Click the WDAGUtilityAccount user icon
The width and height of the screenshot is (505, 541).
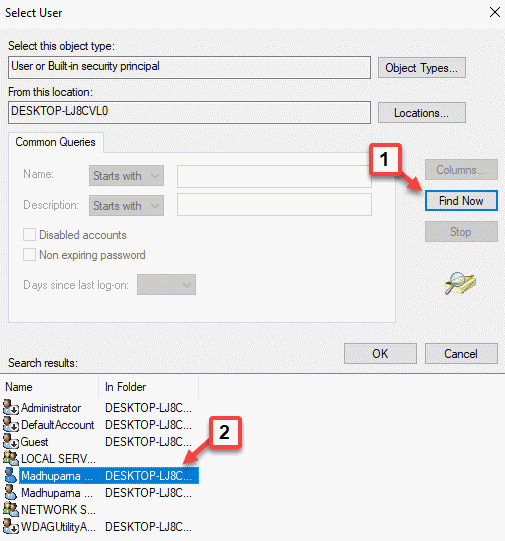[11, 526]
